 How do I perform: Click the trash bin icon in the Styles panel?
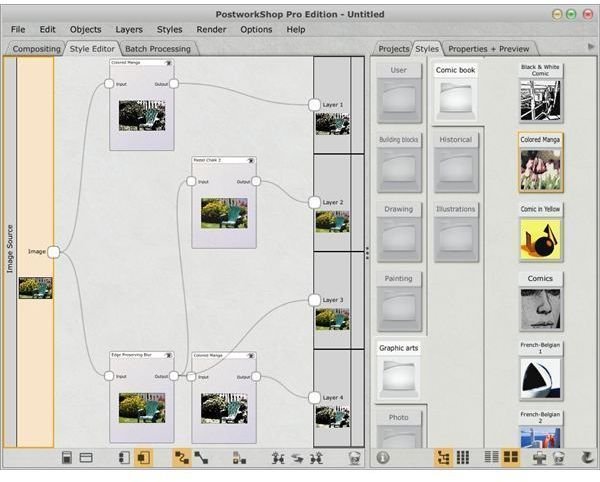click(559, 457)
